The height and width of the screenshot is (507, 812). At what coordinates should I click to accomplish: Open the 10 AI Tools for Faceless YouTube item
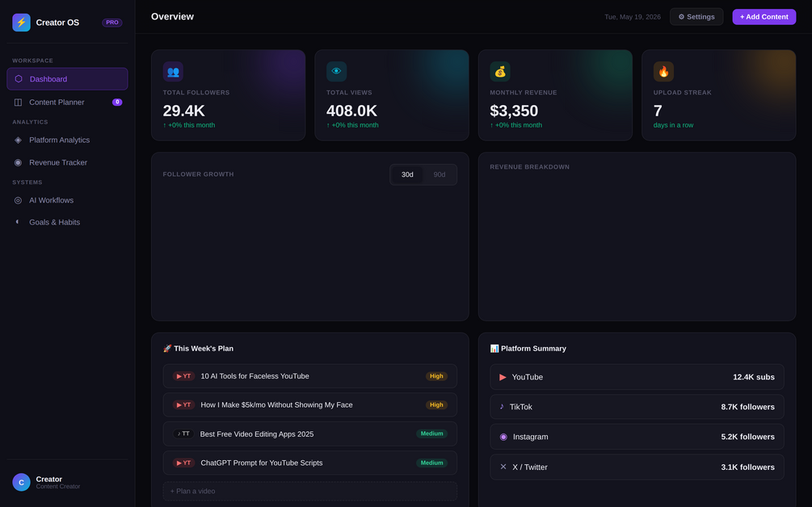[x=309, y=376]
